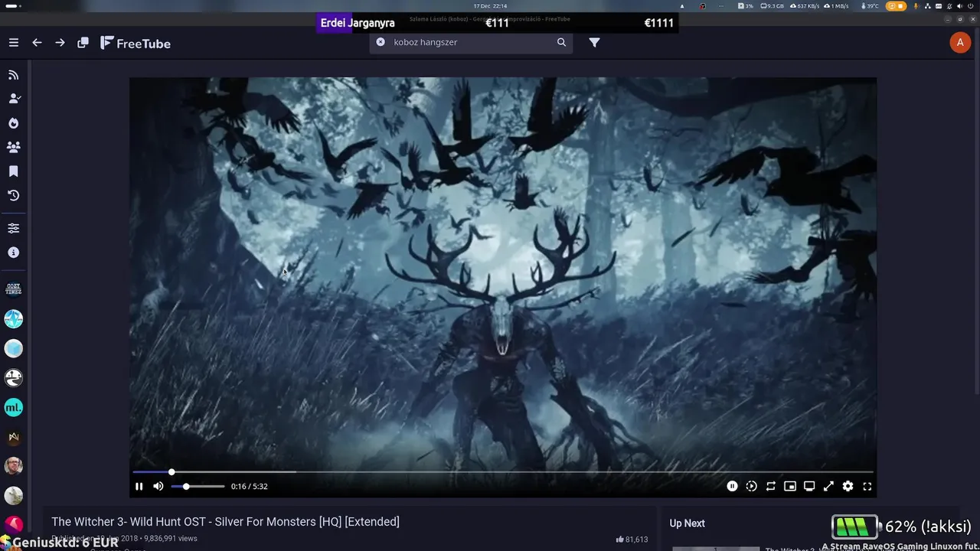
Task: Click the microphone tray icon
Action: tap(916, 5)
